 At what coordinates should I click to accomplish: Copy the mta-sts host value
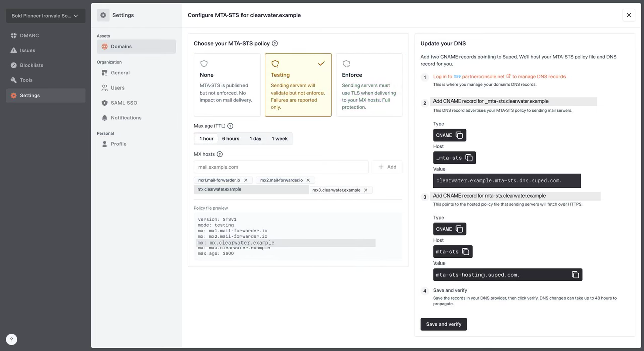[466, 252]
